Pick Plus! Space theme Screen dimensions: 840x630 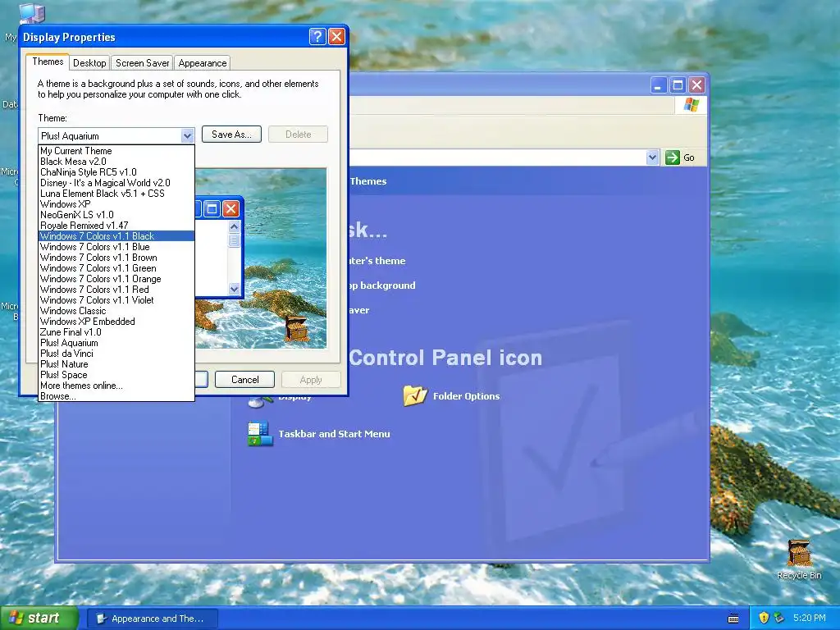(116, 375)
